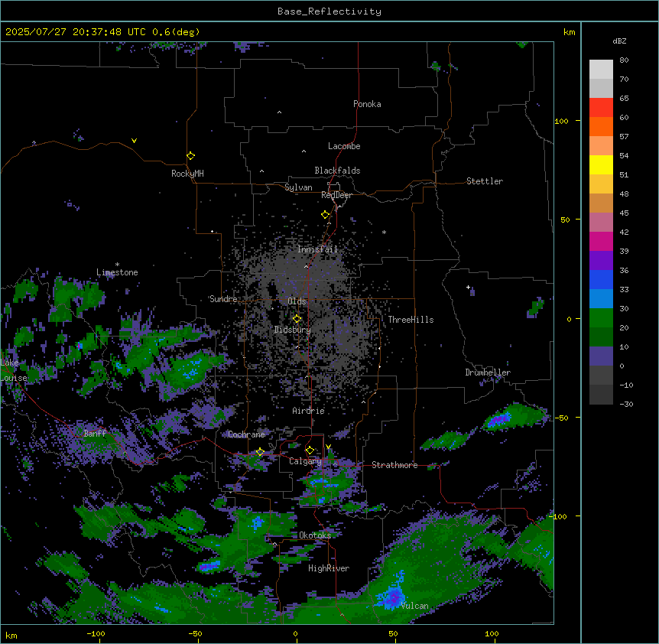This screenshot has height=644, width=659.
Task: Click the ThreeHills city label
Action: [x=411, y=320]
